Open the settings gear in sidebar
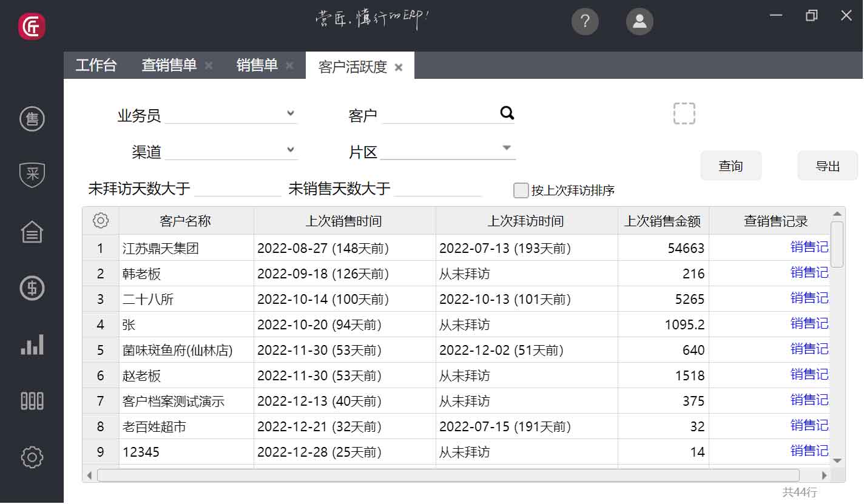864x504 pixels. 32,457
